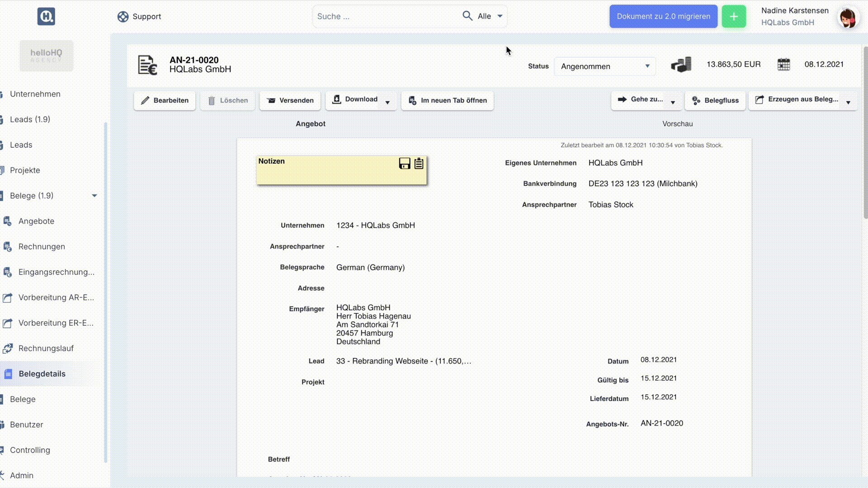Expand the Download options arrow
The image size is (868, 488).
387,102
